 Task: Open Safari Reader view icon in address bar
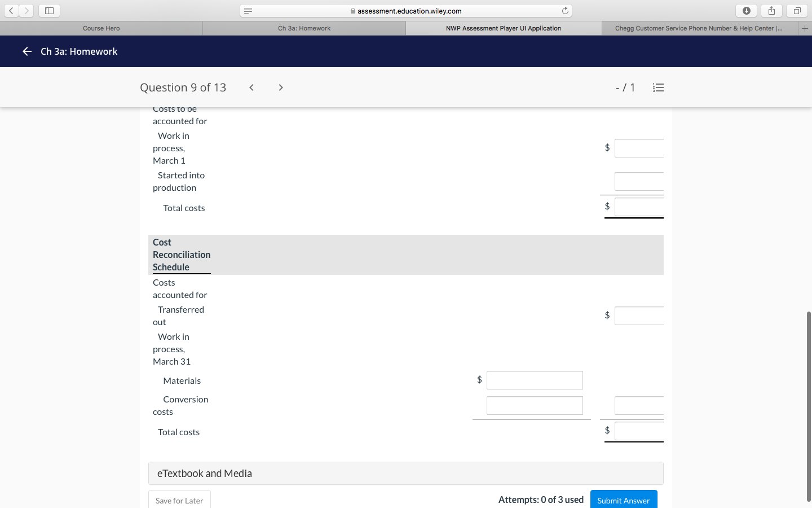point(248,10)
